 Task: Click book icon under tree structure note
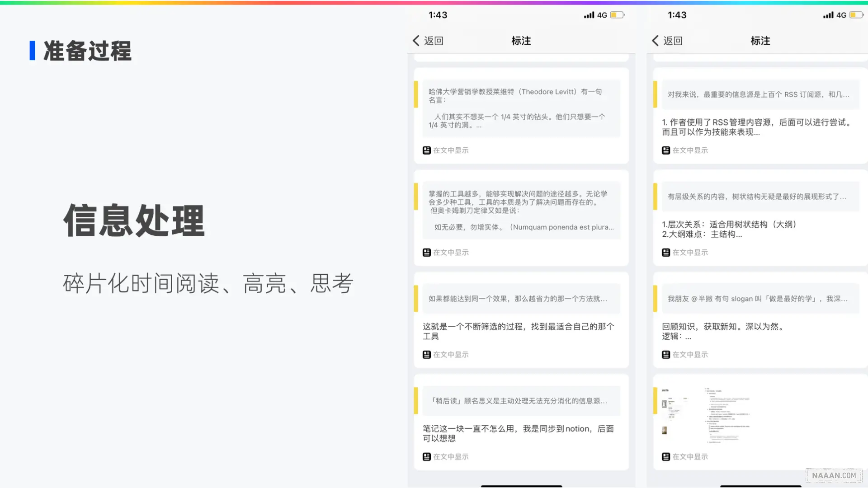665,253
